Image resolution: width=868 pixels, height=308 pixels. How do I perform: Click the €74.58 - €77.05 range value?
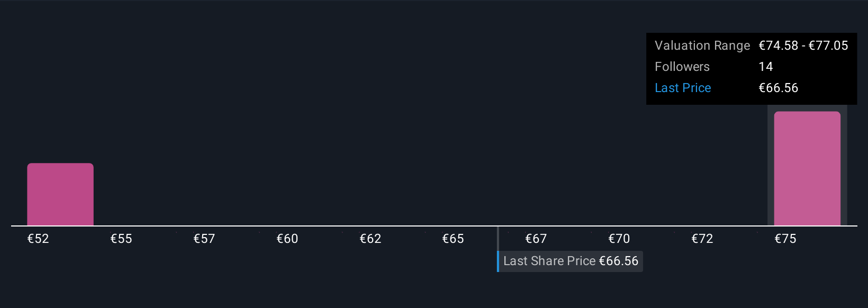pyautogui.click(x=803, y=46)
